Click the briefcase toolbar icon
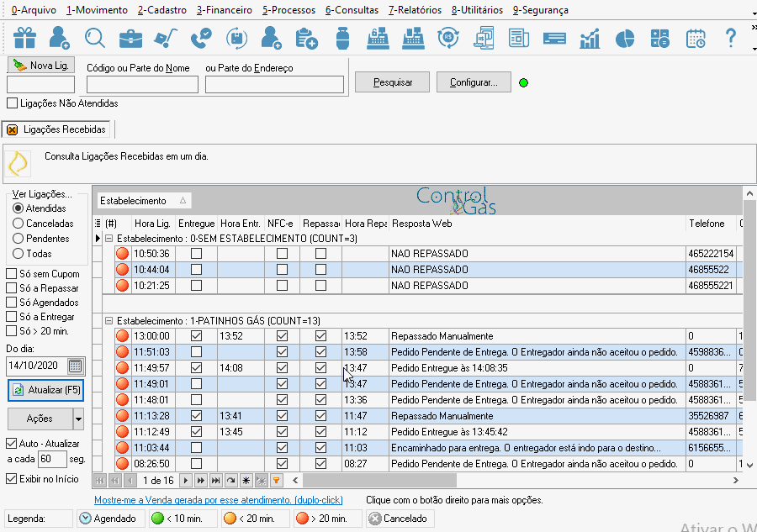 tap(130, 39)
